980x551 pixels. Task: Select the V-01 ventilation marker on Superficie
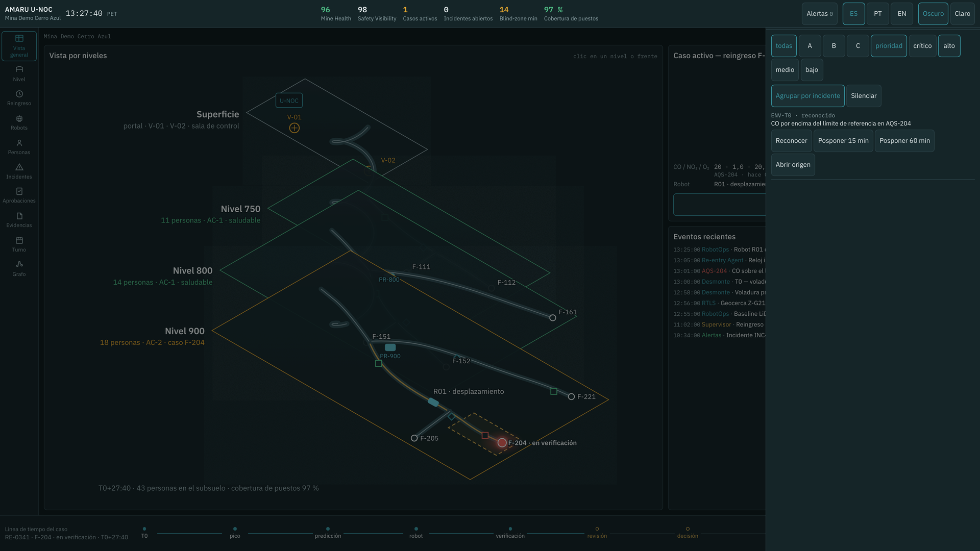pos(295,128)
